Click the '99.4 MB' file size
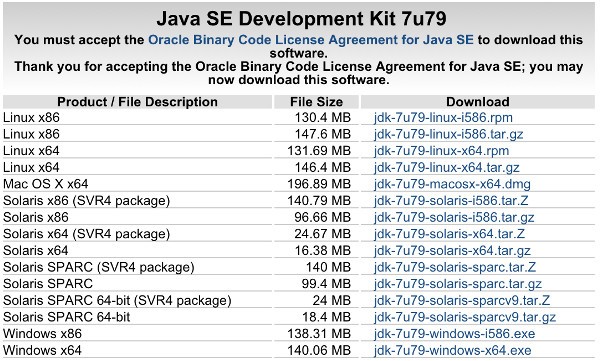 (x=326, y=284)
